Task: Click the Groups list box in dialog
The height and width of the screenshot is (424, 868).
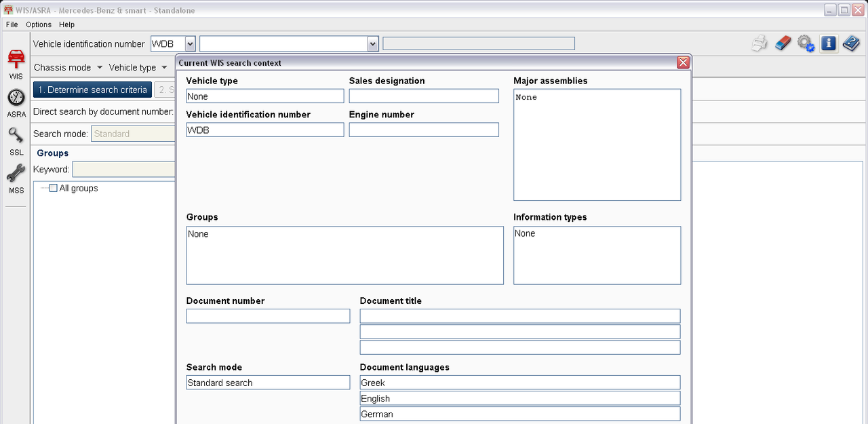Action: [x=345, y=255]
